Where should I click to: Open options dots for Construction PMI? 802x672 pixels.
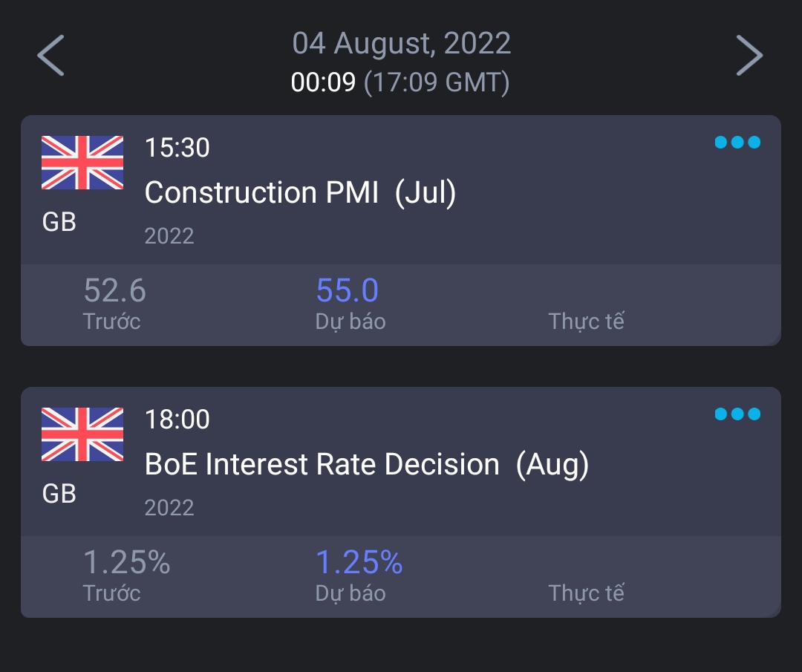(x=737, y=143)
